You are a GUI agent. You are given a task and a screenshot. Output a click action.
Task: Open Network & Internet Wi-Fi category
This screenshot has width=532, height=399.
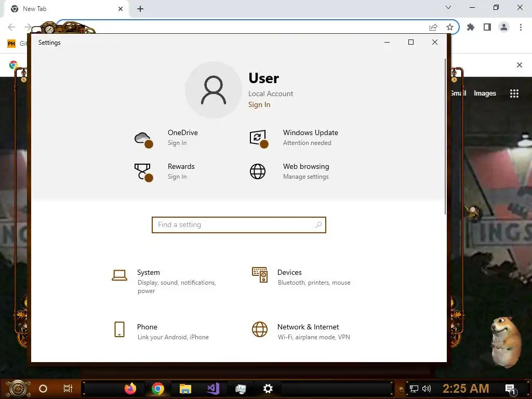pyautogui.click(x=302, y=331)
